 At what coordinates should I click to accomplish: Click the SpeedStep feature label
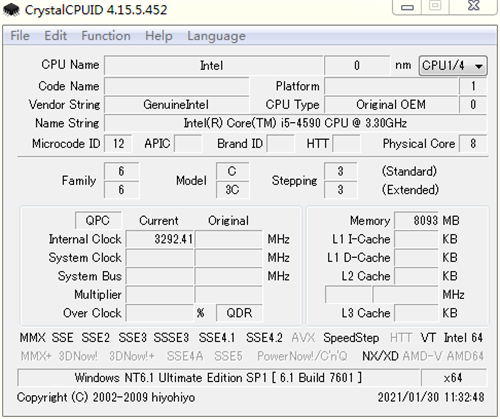pos(351,338)
